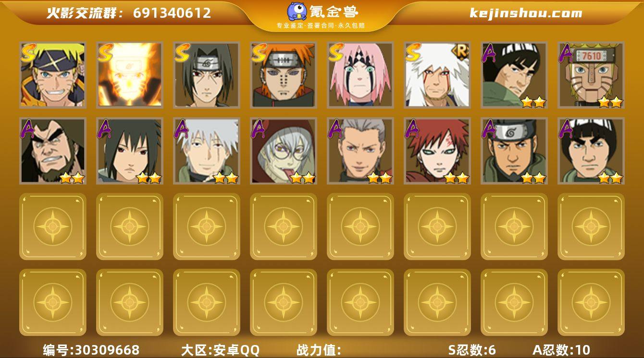This screenshot has height=358, width=644.
Task: Click the S忍数:6 counter label
Action: [472, 350]
